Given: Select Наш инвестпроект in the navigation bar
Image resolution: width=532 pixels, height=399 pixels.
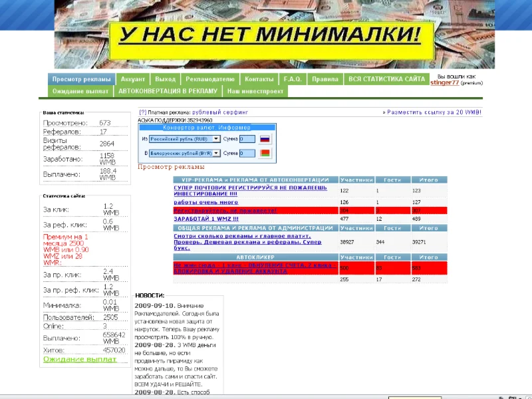Looking at the screenshot, I should (254, 91).
